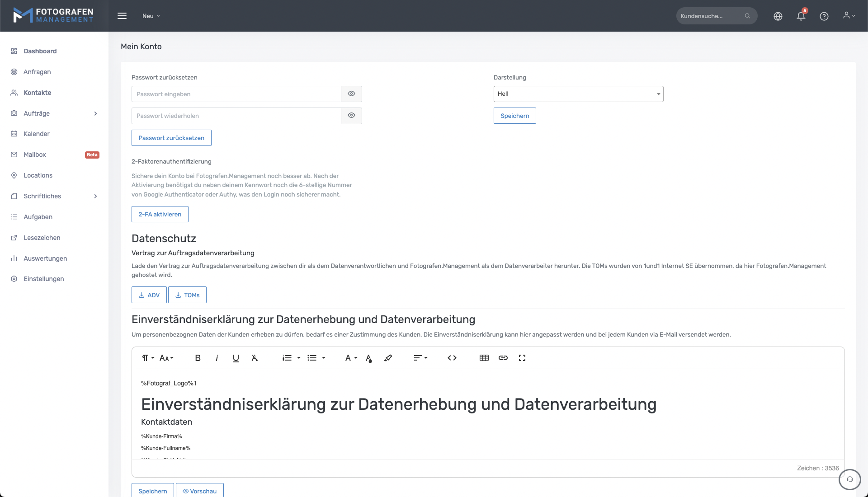Click the clear formatting icon
The image size is (868, 497).
(255, 358)
